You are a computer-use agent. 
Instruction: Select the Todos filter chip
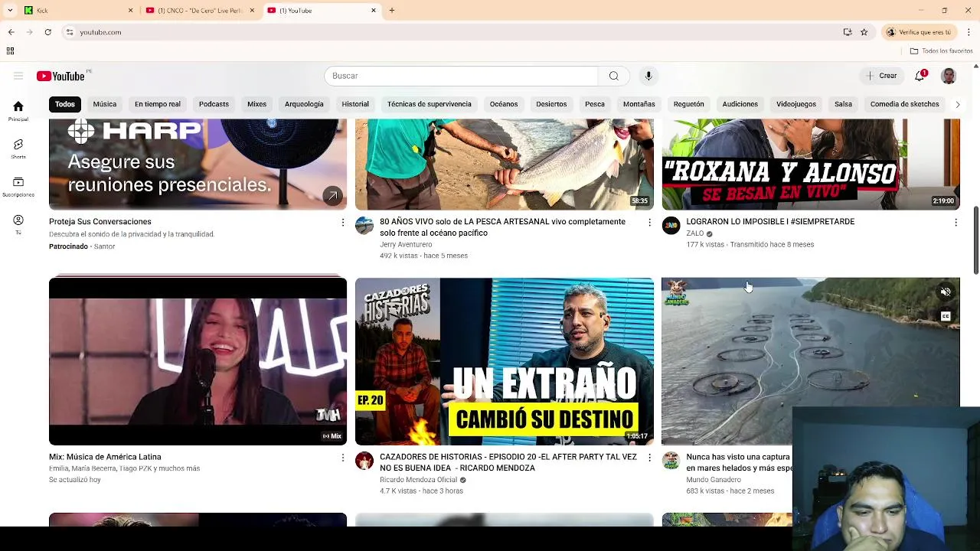pos(65,104)
